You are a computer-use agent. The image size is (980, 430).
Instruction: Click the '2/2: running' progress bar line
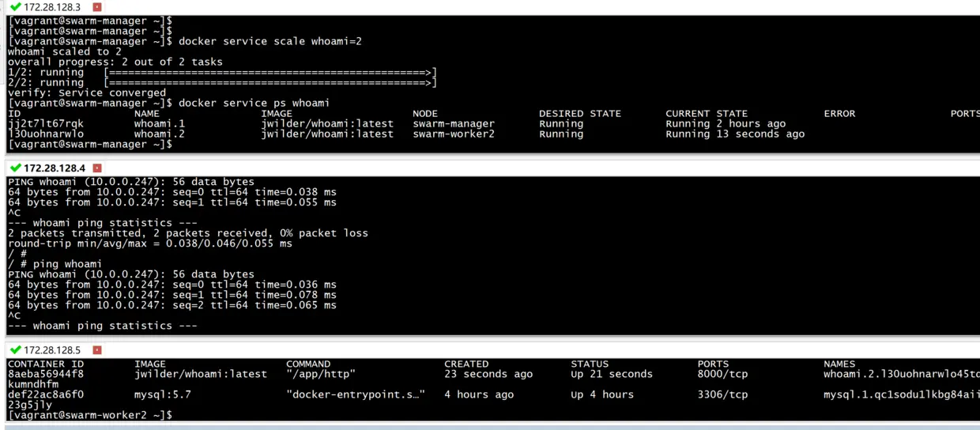222,82
